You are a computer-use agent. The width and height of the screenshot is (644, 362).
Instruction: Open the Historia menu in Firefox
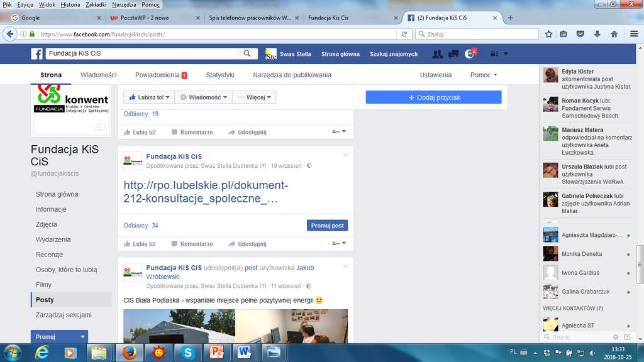[70, 4]
